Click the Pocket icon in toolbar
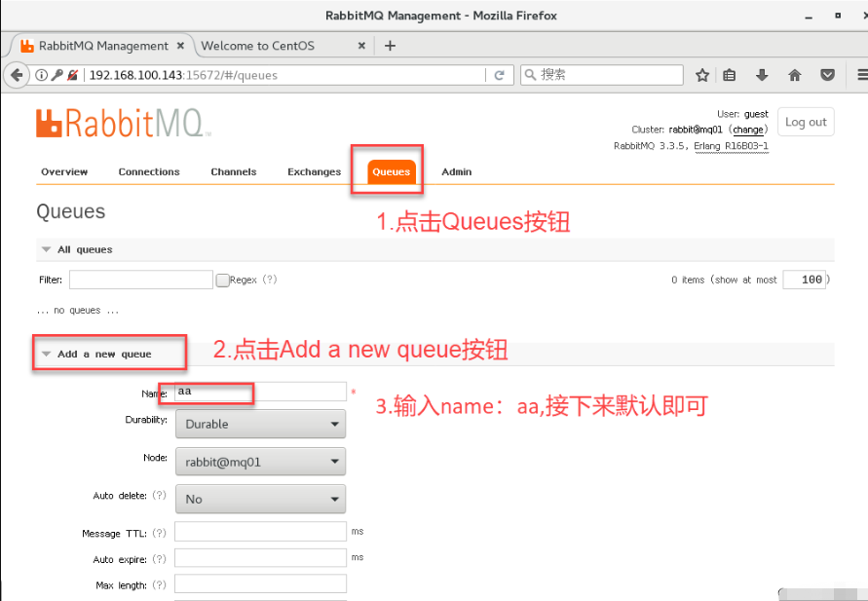 tap(828, 75)
